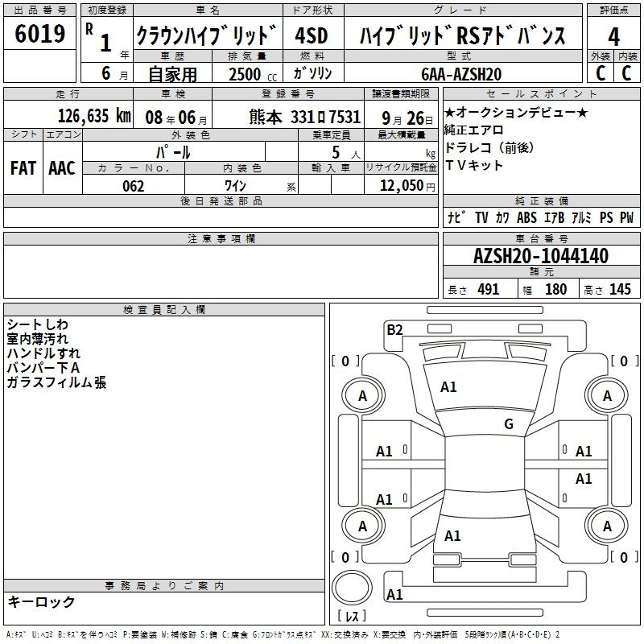Viewport: 644px width, 644px height.
Task: Click the 注意事項欄 section header
Action: [221, 238]
